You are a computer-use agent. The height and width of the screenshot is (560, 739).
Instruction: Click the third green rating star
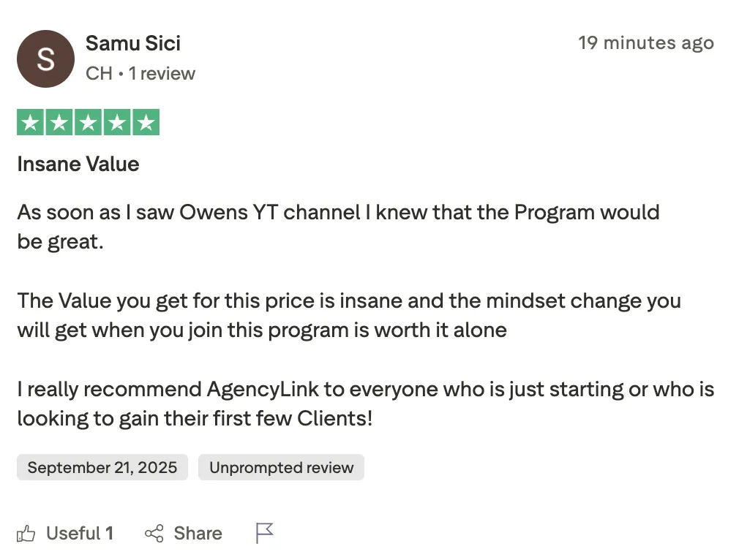pyautogui.click(x=88, y=123)
